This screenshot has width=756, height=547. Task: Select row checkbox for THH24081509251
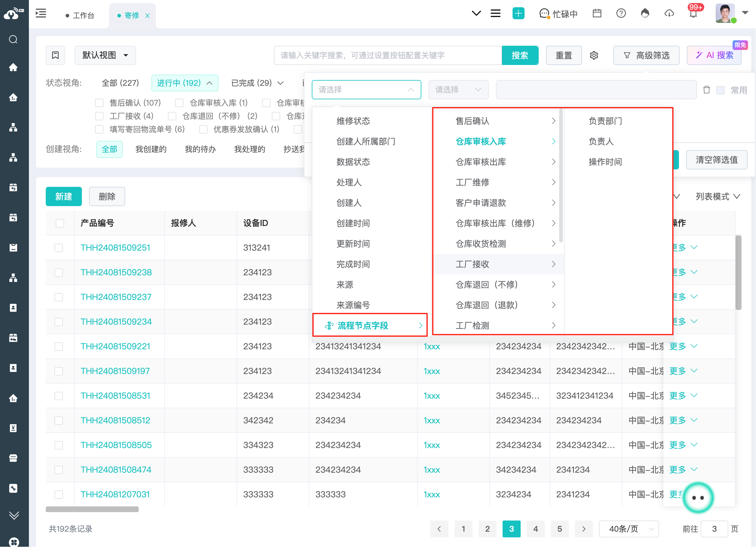tap(59, 248)
